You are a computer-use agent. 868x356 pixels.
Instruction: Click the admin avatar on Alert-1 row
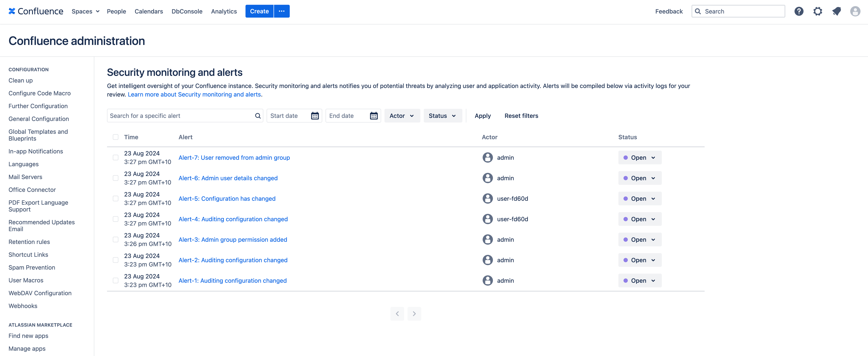pyautogui.click(x=488, y=281)
